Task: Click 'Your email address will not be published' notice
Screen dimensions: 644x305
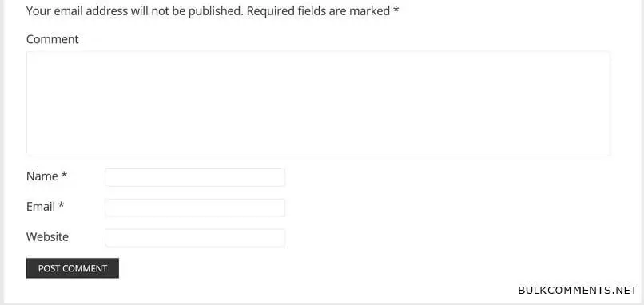Action: [x=135, y=11]
